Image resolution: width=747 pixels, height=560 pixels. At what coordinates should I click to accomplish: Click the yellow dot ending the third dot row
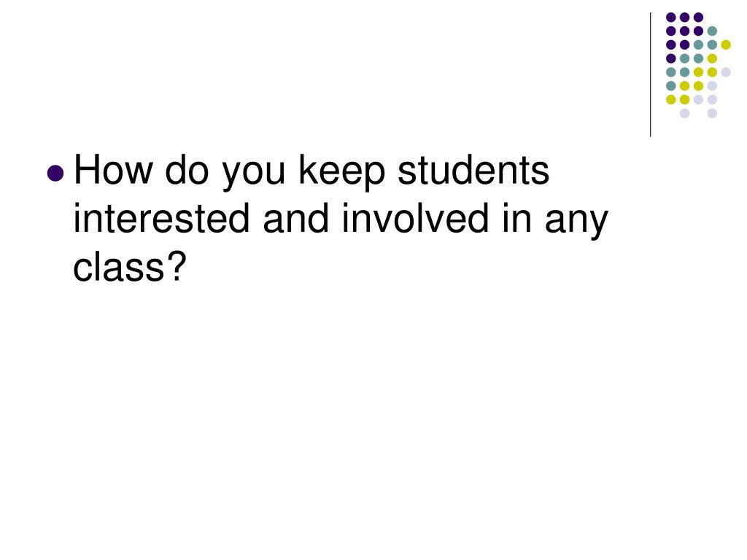[726, 44]
